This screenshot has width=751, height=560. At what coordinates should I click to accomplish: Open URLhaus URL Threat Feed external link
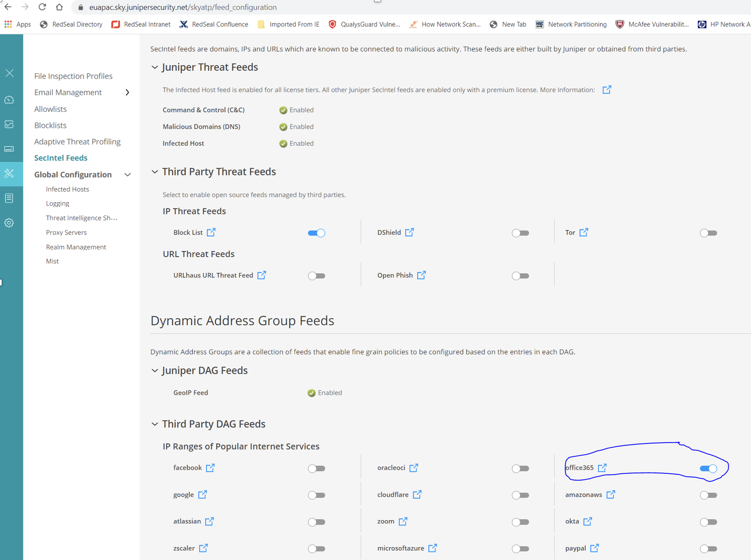click(262, 275)
